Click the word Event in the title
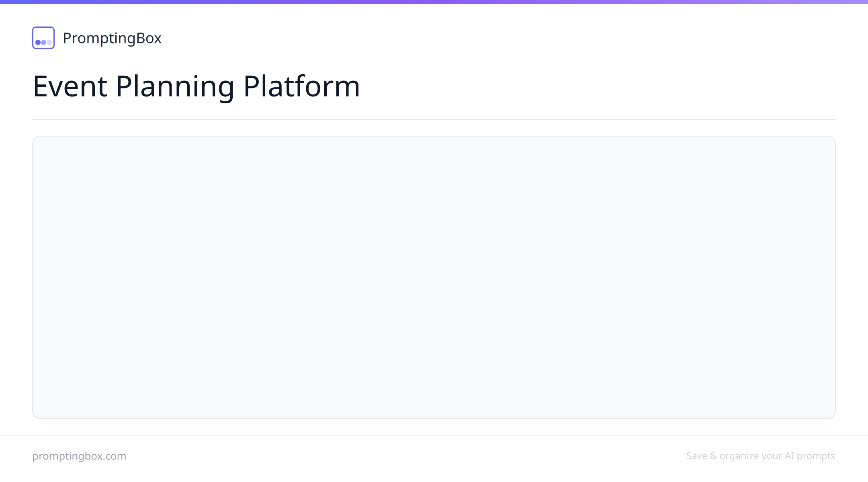 (70, 86)
